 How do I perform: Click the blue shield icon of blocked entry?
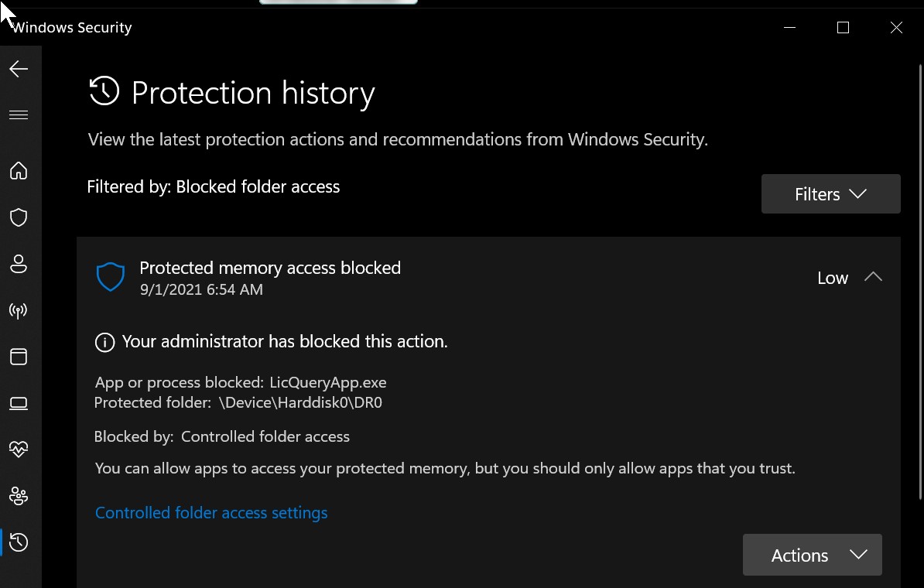[110, 278]
